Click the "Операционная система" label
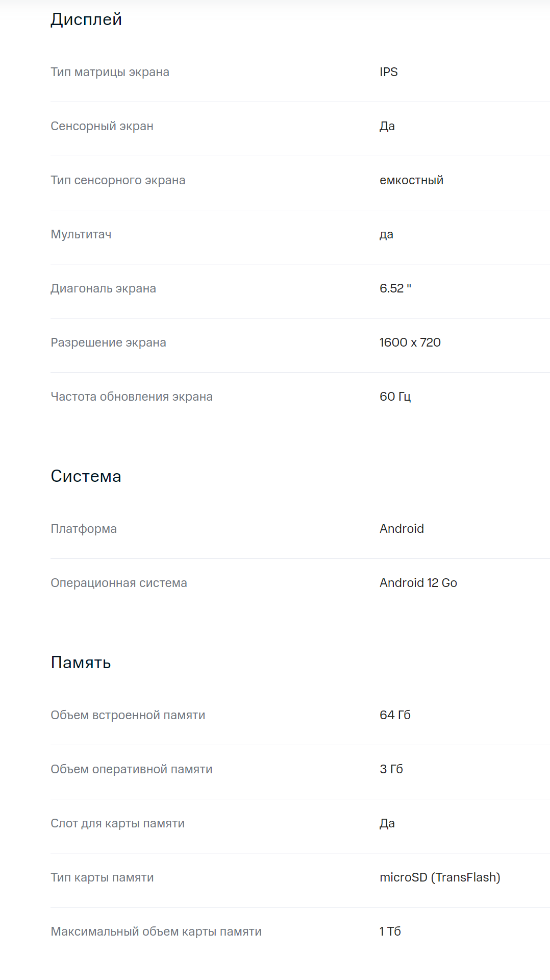The image size is (550, 980). click(x=119, y=583)
